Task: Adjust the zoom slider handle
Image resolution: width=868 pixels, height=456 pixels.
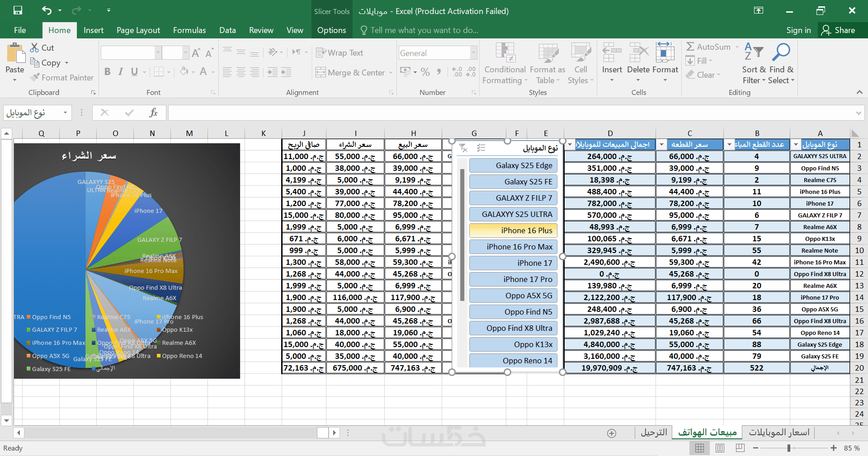Action: tap(788, 448)
